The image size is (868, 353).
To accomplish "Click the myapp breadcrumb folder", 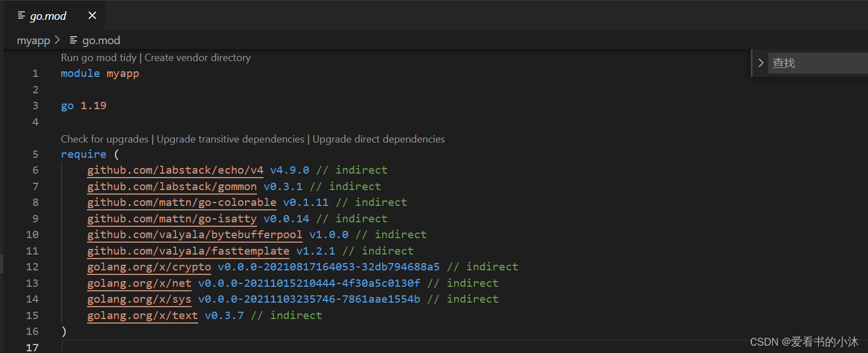I will (33, 40).
